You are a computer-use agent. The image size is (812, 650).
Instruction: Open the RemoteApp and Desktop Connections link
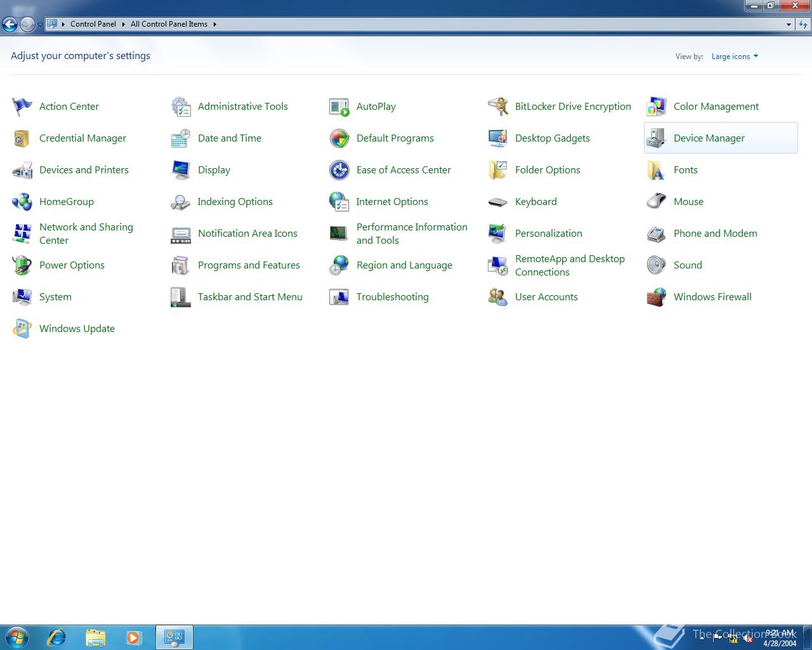(x=570, y=265)
